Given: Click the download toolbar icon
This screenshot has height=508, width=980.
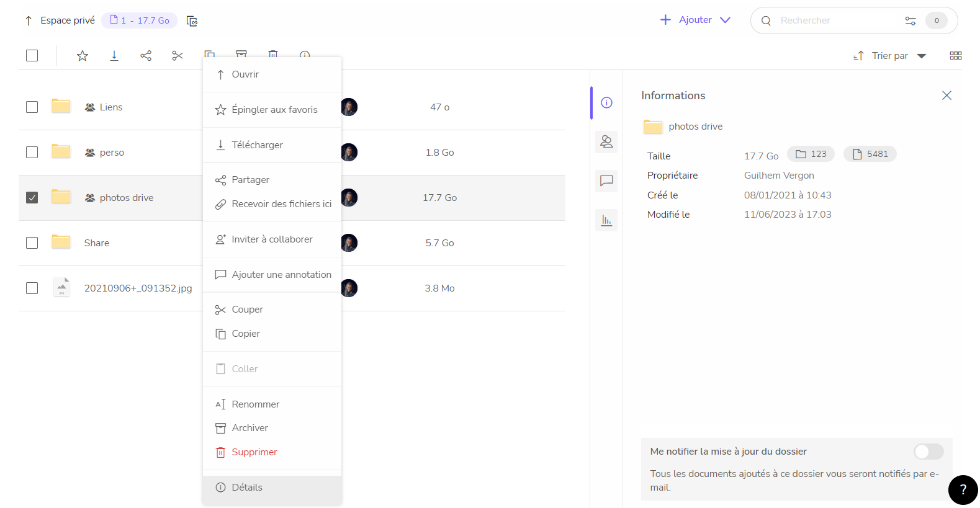Looking at the screenshot, I should [x=114, y=56].
